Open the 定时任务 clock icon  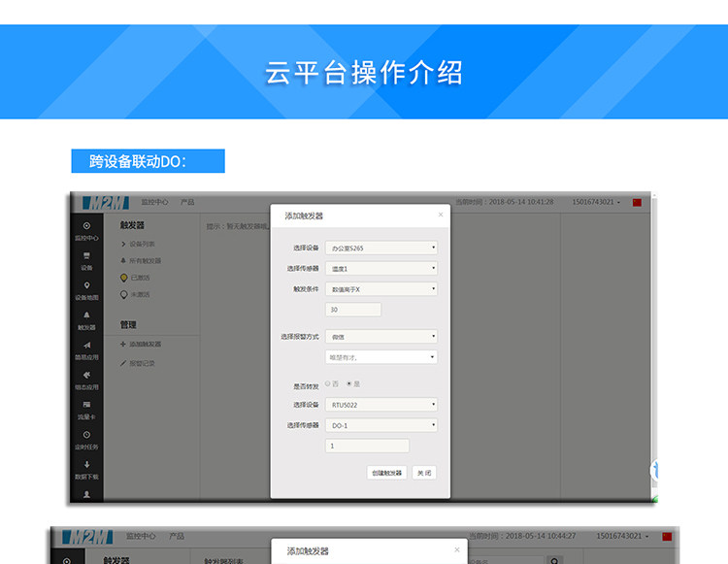click(86, 435)
